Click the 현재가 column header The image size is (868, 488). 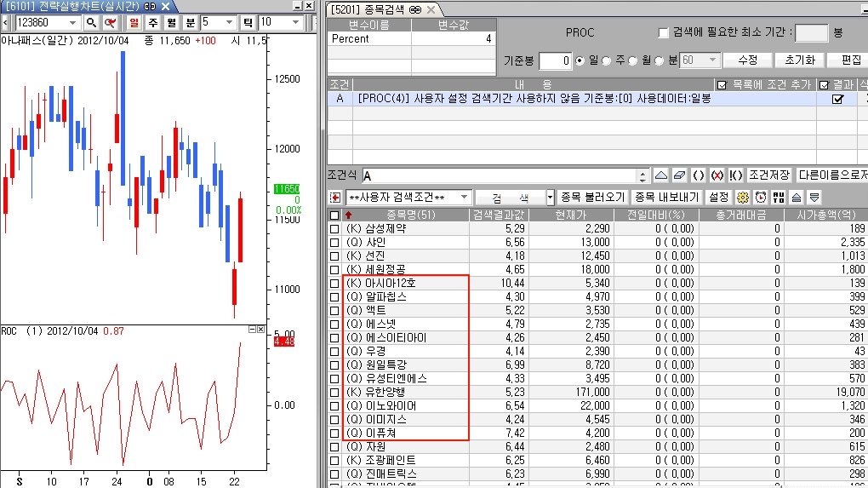[x=565, y=215]
